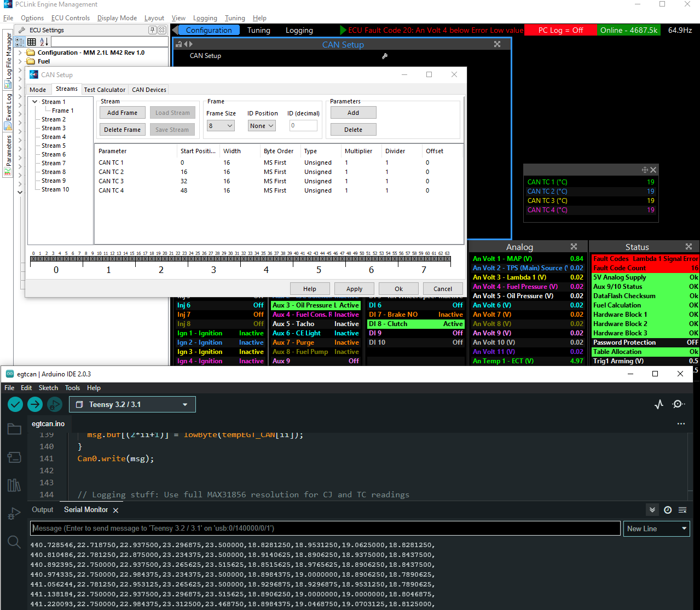Image resolution: width=700 pixels, height=610 pixels.
Task: Open the Debug panel in Arduino sidebar
Action: click(x=14, y=514)
